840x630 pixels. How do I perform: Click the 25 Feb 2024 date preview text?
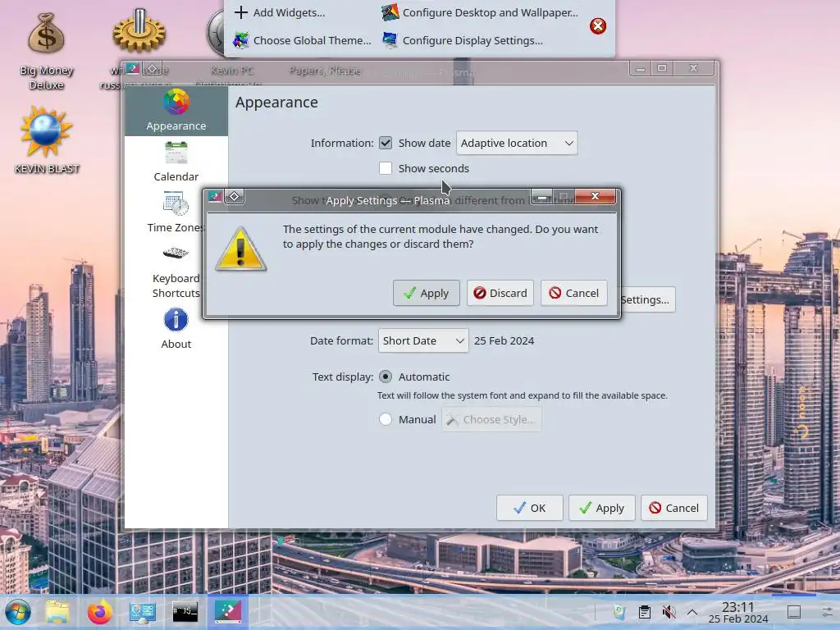(504, 340)
